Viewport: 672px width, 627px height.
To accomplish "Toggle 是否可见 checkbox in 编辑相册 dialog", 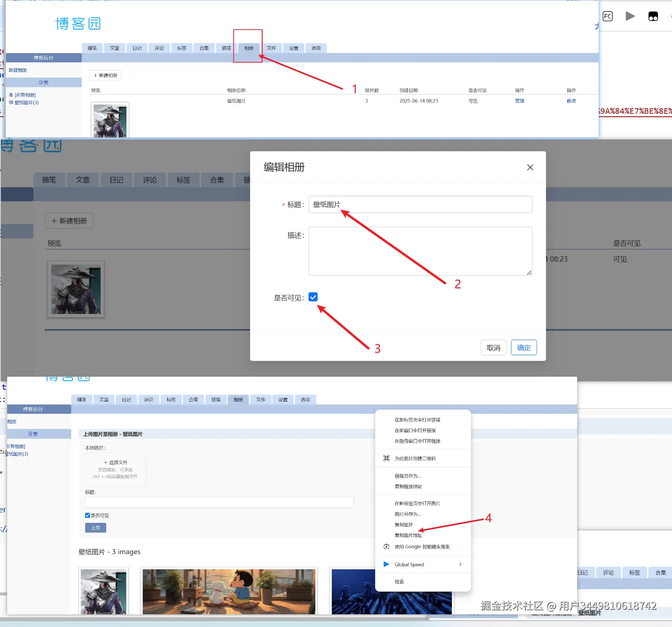I will pos(313,297).
